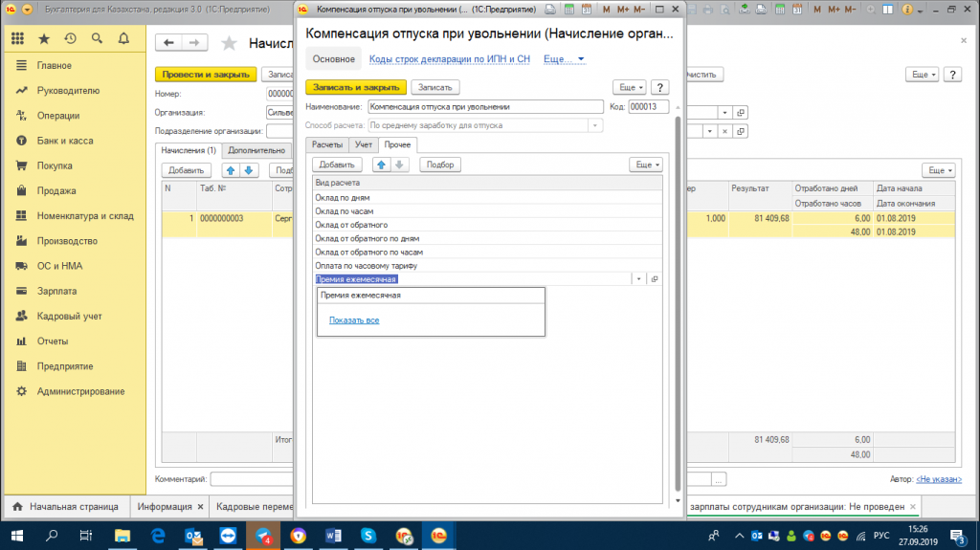Open Outlook from the taskbar
The height and width of the screenshot is (550, 980).
193,536
